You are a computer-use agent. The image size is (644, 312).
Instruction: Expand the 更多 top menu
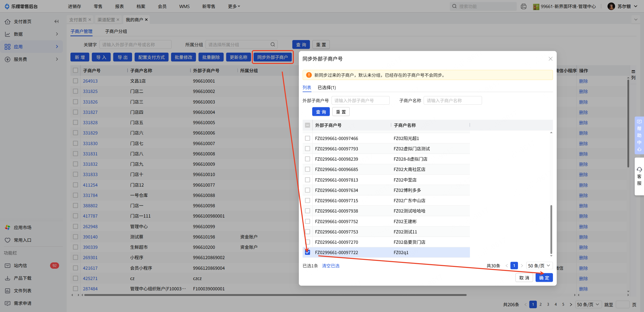[x=234, y=6]
